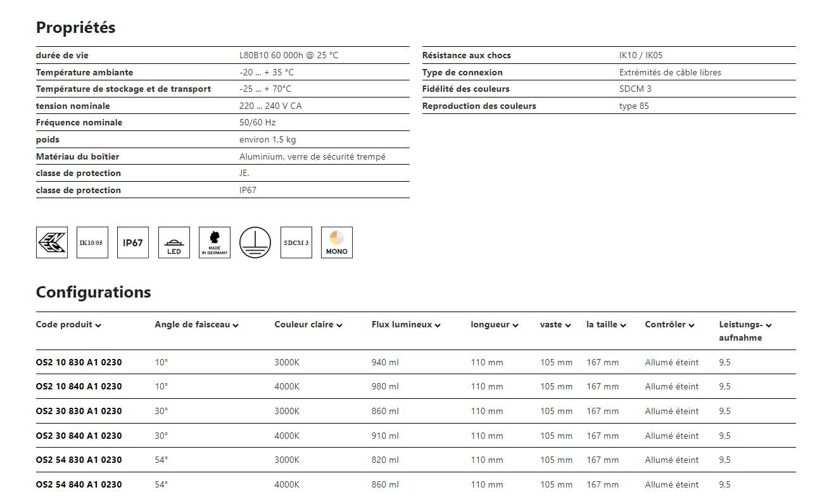Click the 980 ml luminous flux value
Screen dimensions: 815x504
(x=385, y=386)
